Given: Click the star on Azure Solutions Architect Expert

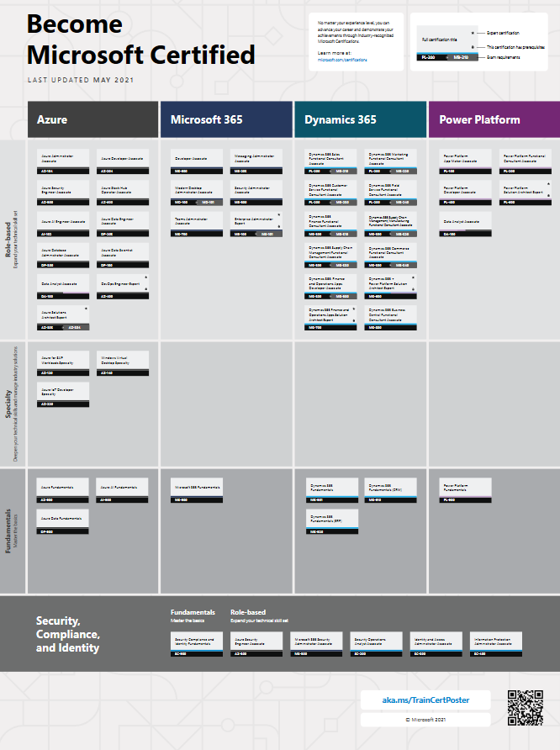Looking at the screenshot, I should [x=86, y=309].
